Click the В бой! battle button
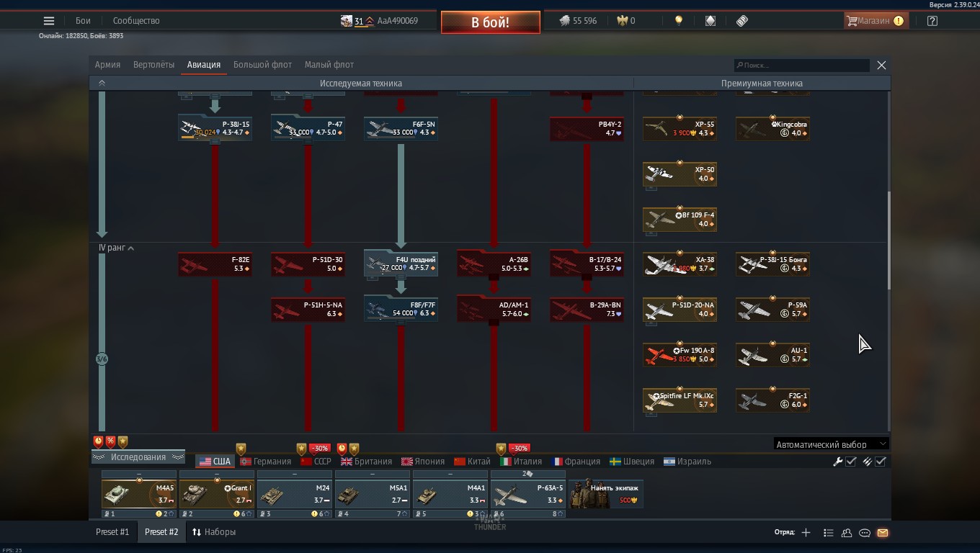The width and height of the screenshot is (980, 553). 491,22
